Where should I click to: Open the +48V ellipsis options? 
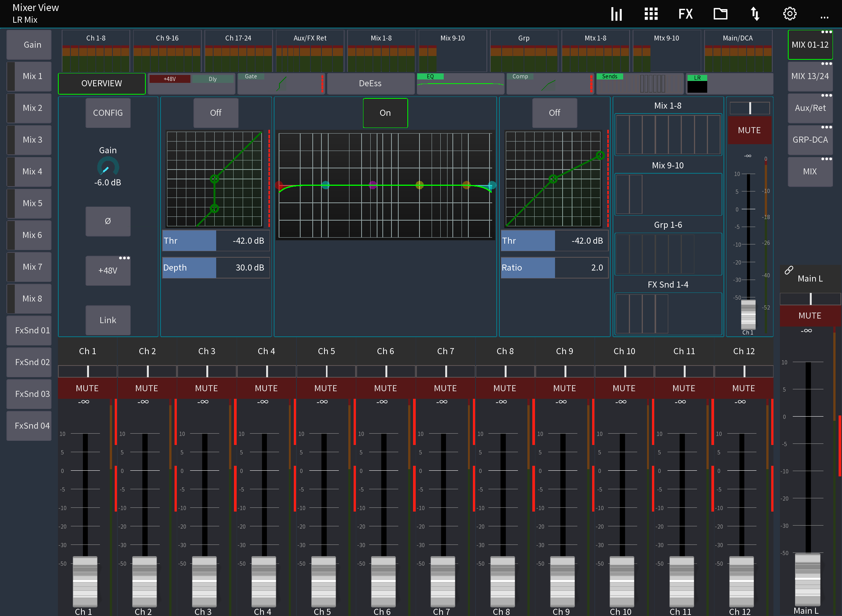(125, 258)
